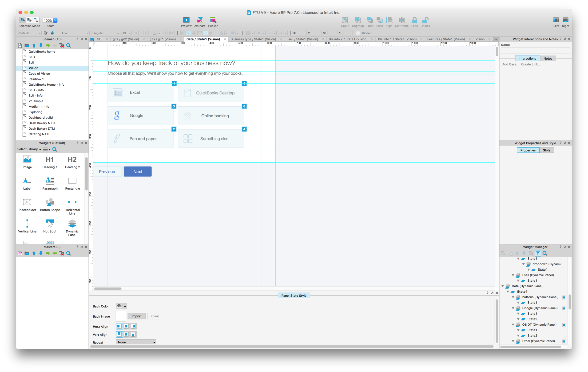Click the Next button on canvas

[x=138, y=172]
